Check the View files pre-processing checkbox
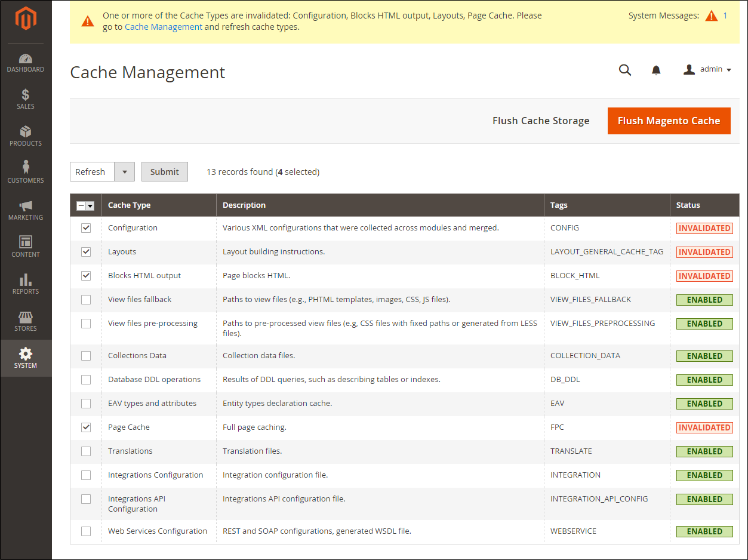Image resolution: width=748 pixels, height=560 pixels. point(86,324)
